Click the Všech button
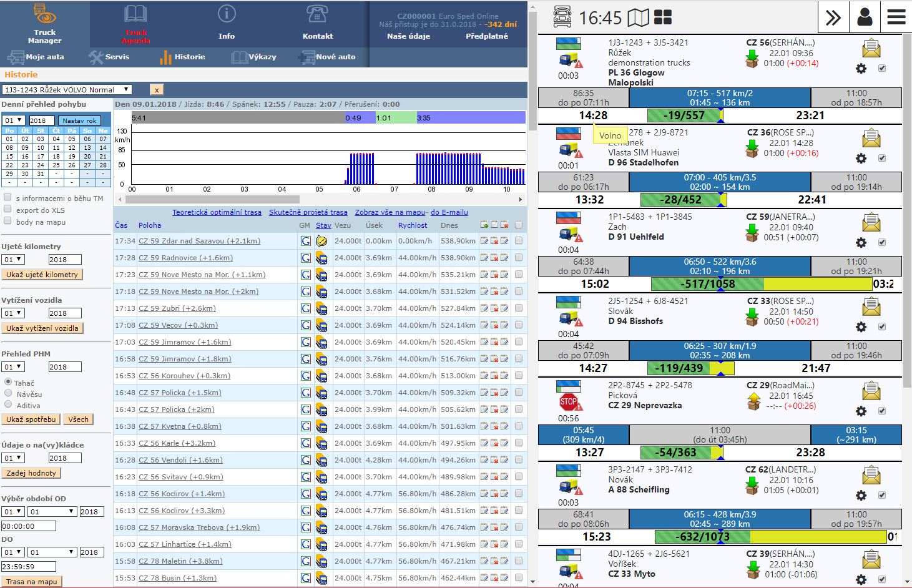The height and width of the screenshot is (588, 912). coord(79,419)
